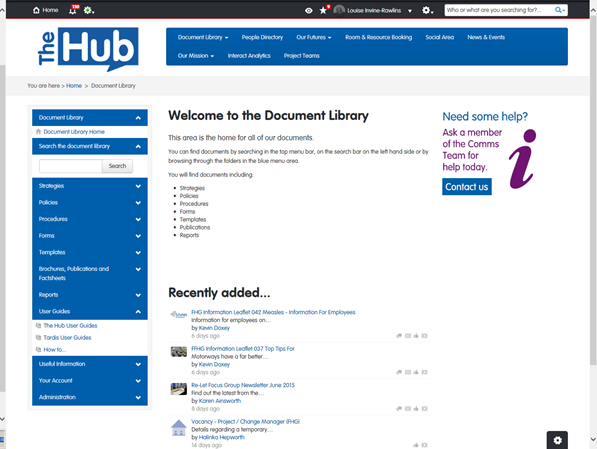Open the Document Library dropdown menu
597x449 pixels.
click(x=203, y=37)
